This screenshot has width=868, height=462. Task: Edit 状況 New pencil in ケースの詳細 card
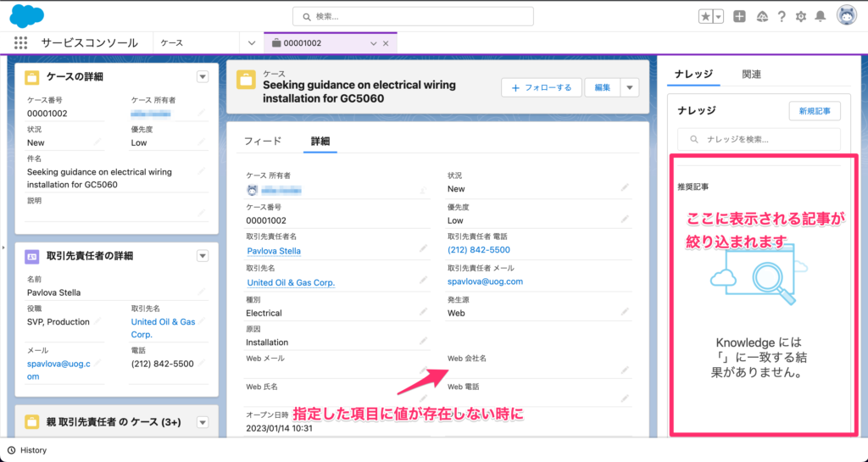(x=97, y=142)
